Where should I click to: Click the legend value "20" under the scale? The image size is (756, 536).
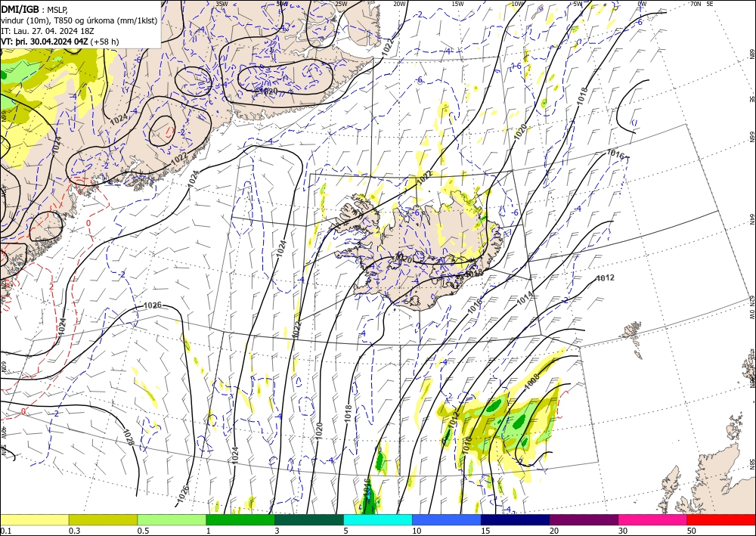pyautogui.click(x=554, y=531)
